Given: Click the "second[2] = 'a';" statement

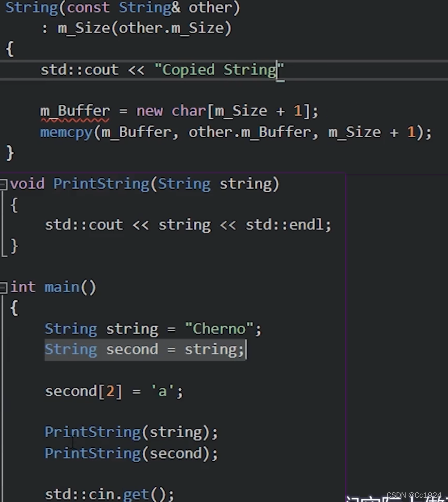Looking at the screenshot, I should [114, 391].
